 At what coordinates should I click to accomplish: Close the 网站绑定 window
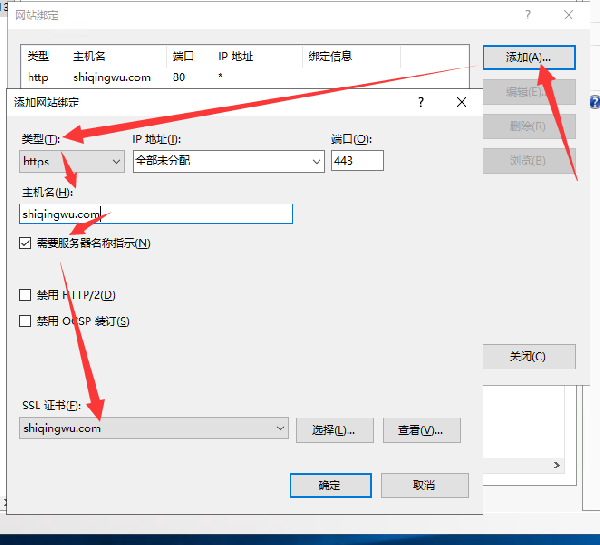pos(568,15)
